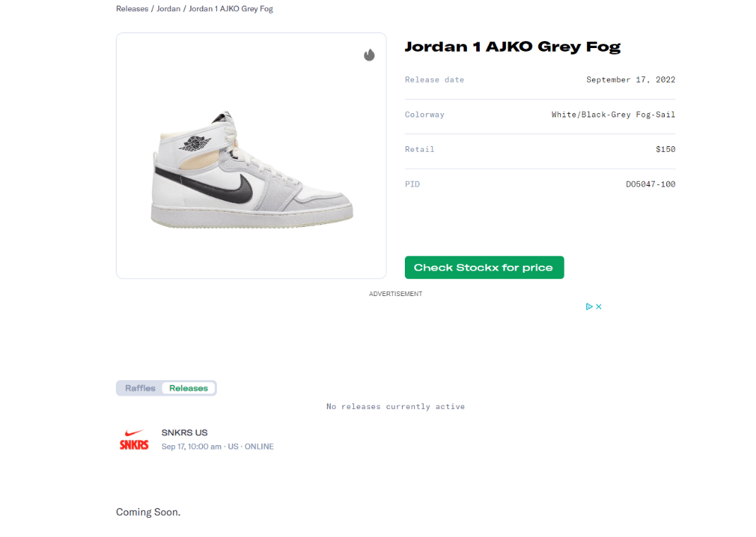The height and width of the screenshot is (537, 756).
Task: Switch to the Raffles tab
Action: [140, 387]
